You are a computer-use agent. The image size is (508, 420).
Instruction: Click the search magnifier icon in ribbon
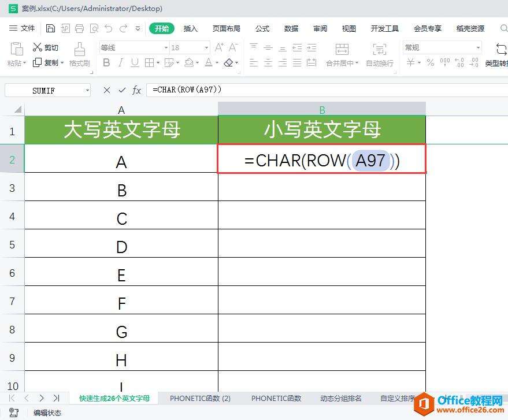point(503,28)
